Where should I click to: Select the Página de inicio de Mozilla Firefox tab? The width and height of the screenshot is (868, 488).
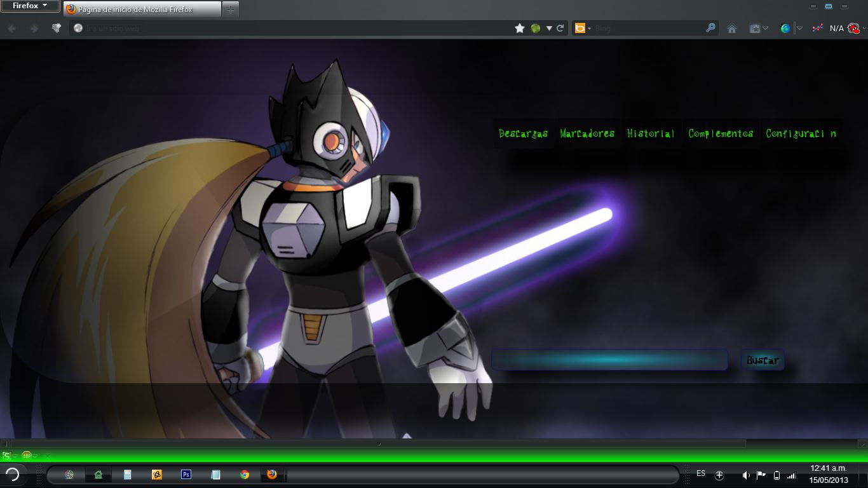(137, 9)
